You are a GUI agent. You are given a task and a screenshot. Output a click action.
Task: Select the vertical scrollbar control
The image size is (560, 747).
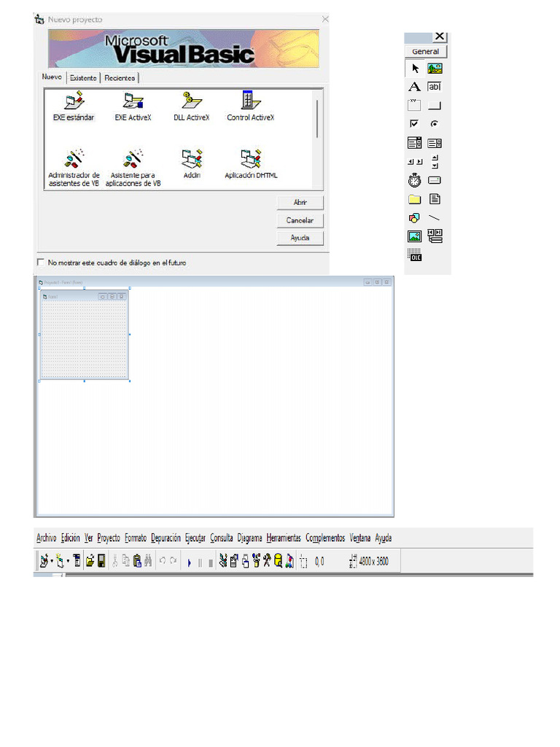[435, 162]
